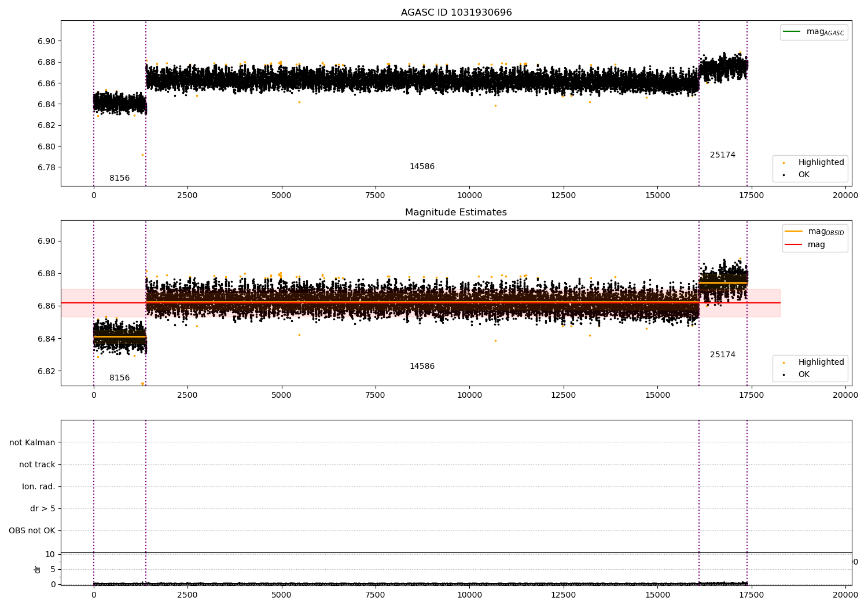Click 'OK' legend entry in Magnitude Estimates panel

(797, 375)
